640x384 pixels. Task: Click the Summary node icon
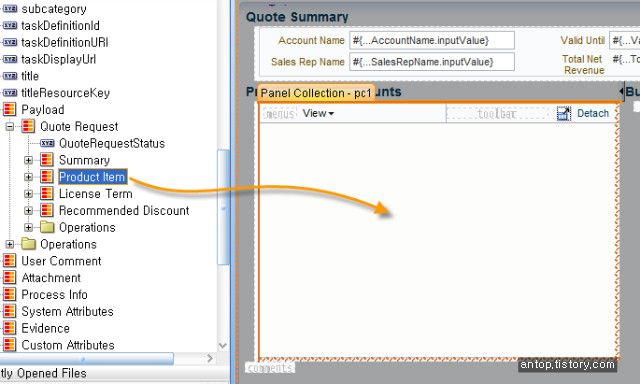pos(47,160)
